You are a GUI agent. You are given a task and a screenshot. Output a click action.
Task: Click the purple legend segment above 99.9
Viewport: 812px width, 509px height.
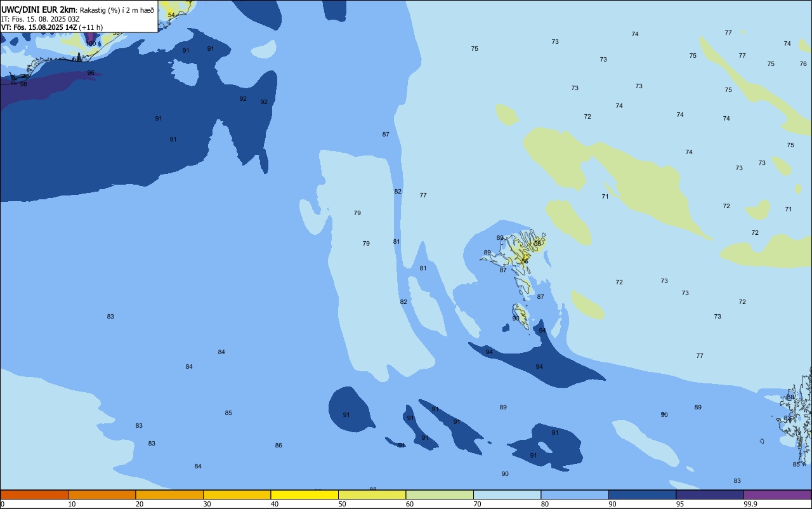[x=777, y=494]
